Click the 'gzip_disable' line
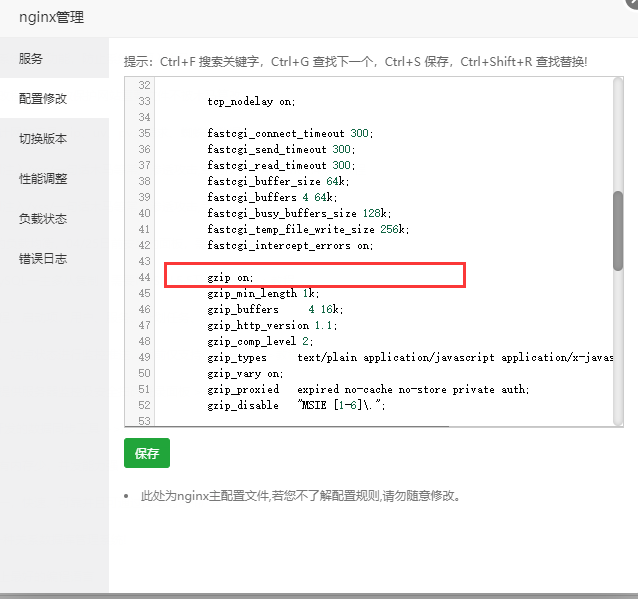The height and width of the screenshot is (599, 638). coord(296,405)
